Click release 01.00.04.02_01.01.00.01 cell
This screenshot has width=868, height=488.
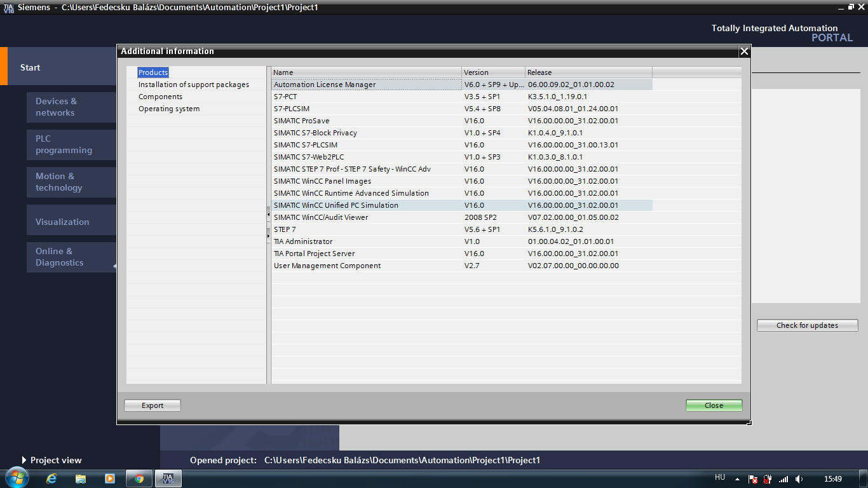pos(589,241)
